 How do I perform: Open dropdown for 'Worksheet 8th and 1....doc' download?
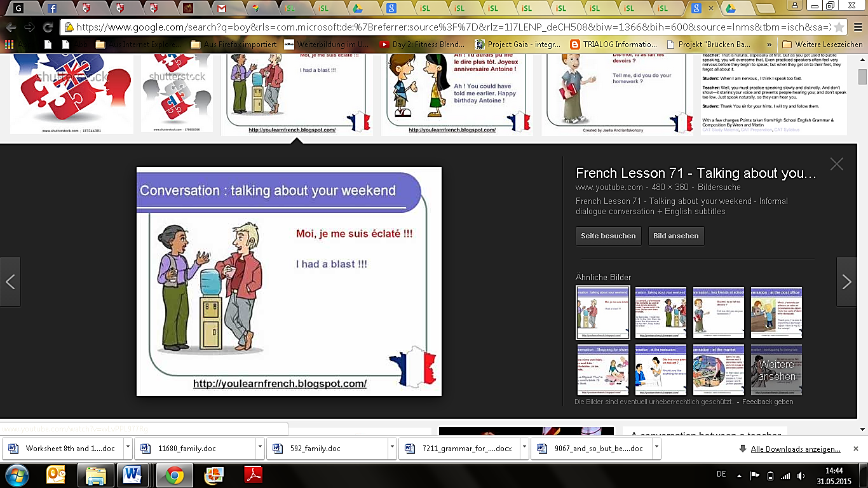(128, 448)
